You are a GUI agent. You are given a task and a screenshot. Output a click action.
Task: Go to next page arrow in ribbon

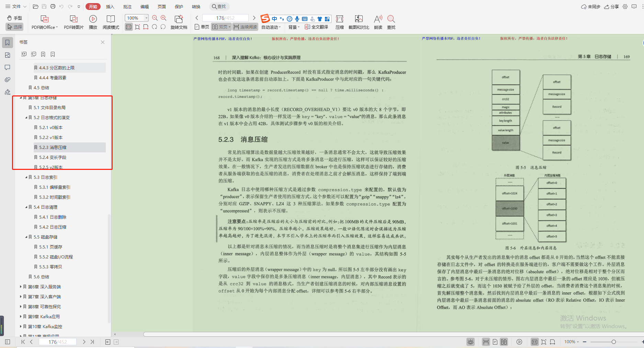(x=254, y=18)
